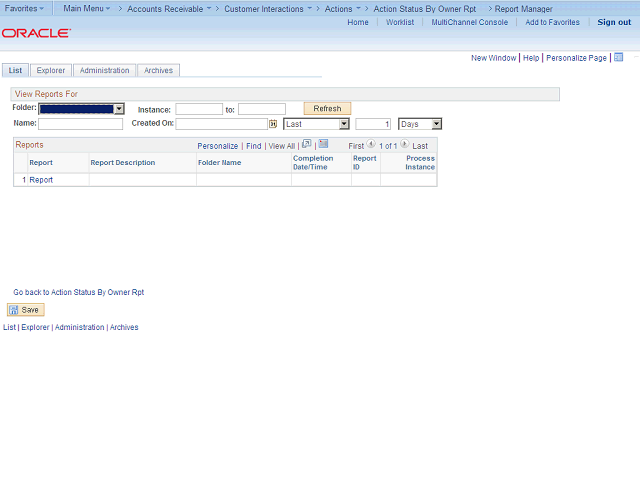This screenshot has width=640, height=480.
Task: Sort by Process Instance column header
Action: tap(420, 162)
